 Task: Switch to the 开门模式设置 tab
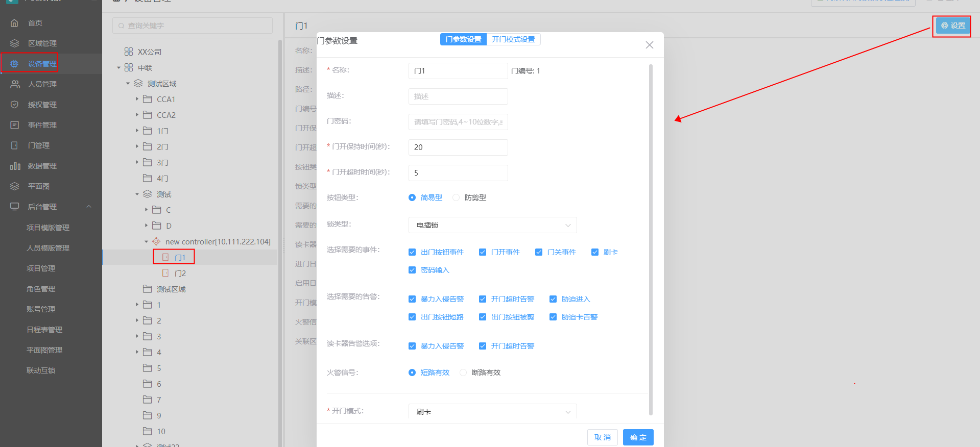(513, 39)
